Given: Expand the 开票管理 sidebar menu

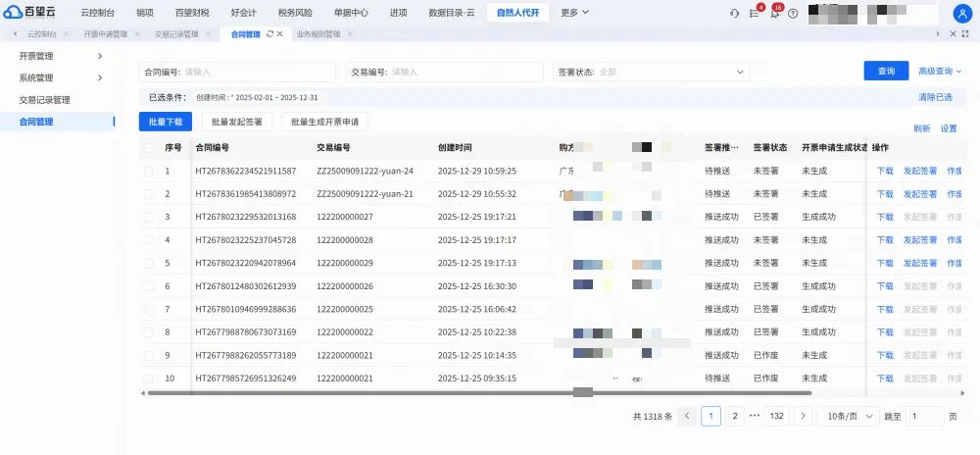Looking at the screenshot, I should (x=61, y=56).
